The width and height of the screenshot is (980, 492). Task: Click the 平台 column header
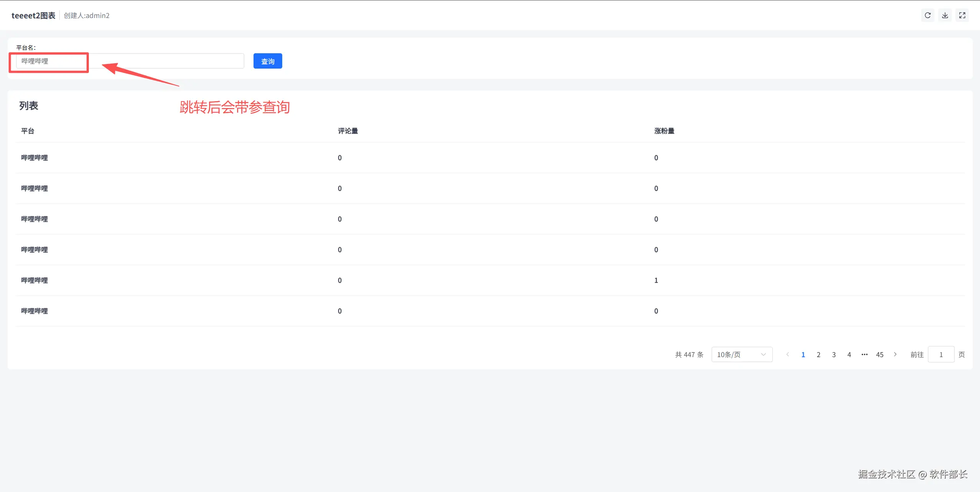point(28,131)
